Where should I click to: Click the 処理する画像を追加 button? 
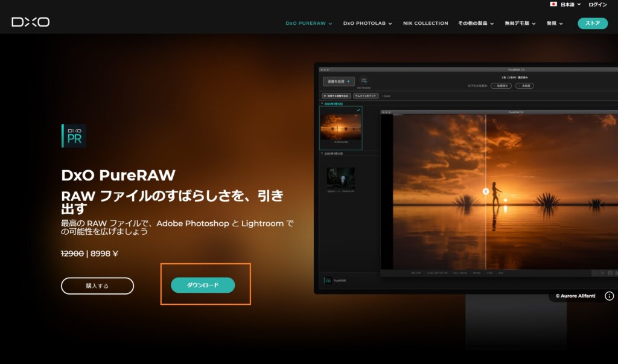tap(336, 96)
